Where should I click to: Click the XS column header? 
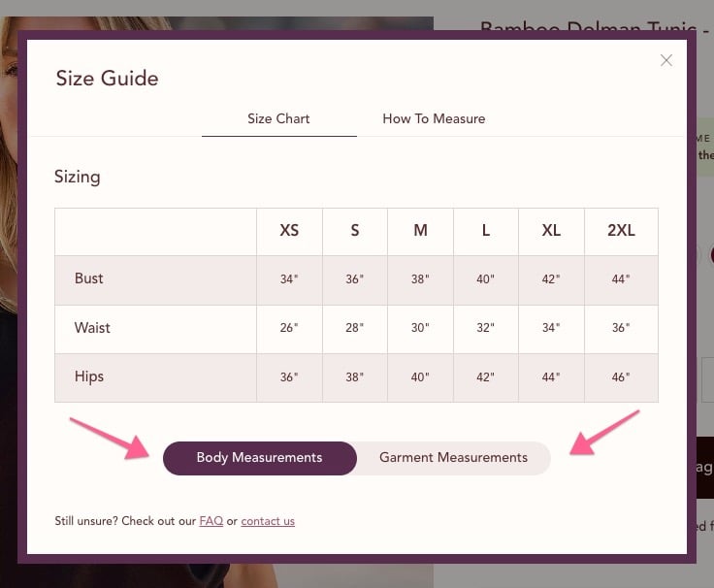[290, 231]
